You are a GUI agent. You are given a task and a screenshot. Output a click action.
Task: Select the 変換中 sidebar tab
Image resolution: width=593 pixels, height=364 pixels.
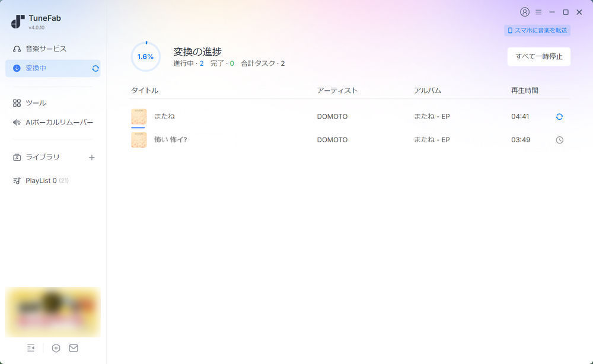pyautogui.click(x=53, y=68)
